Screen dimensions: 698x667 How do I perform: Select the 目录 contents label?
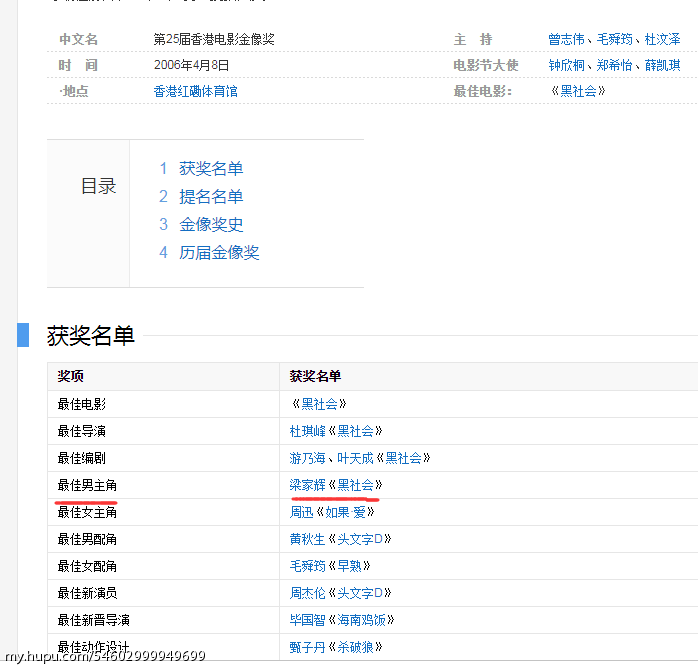tap(98, 186)
